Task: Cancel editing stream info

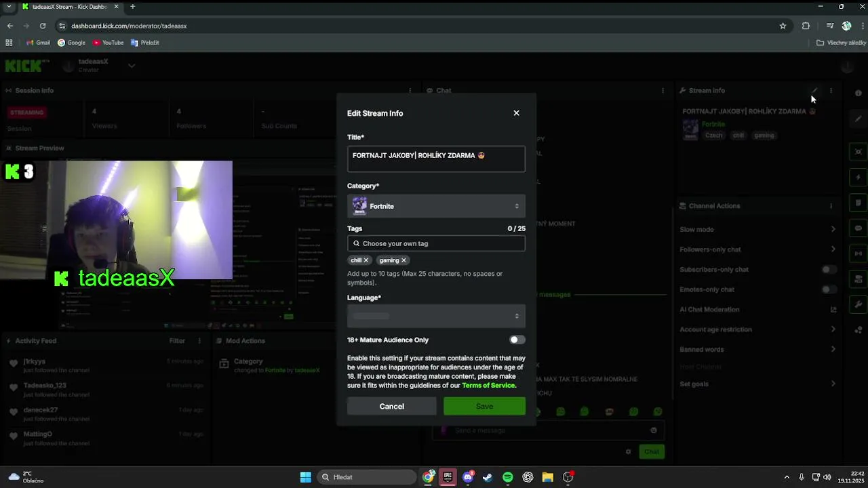Action: (391, 406)
